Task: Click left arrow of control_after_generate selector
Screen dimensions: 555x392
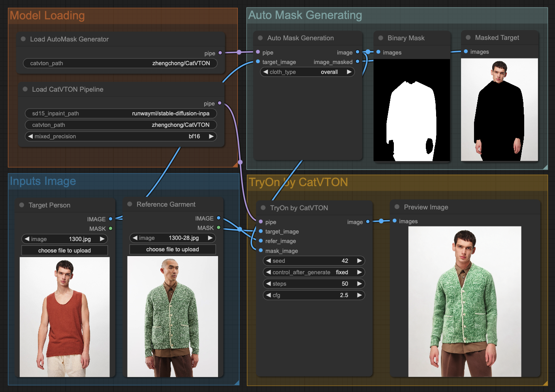Action: (x=268, y=272)
